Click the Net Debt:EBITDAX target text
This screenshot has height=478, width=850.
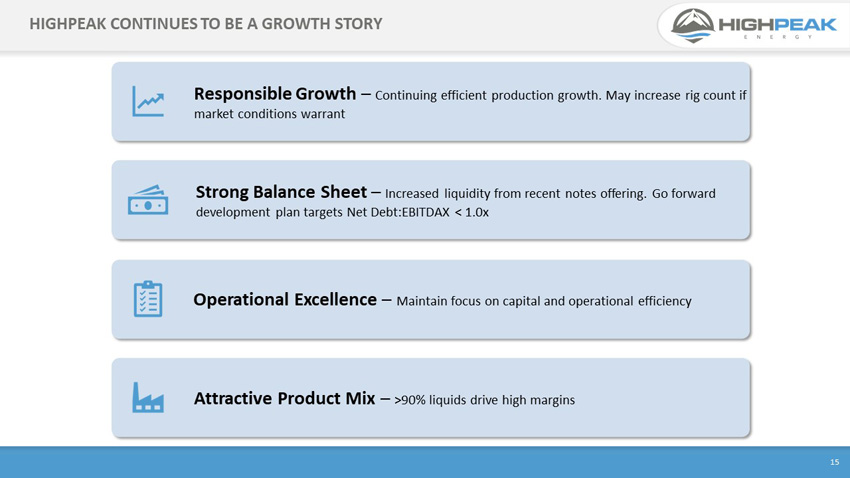[x=417, y=212]
